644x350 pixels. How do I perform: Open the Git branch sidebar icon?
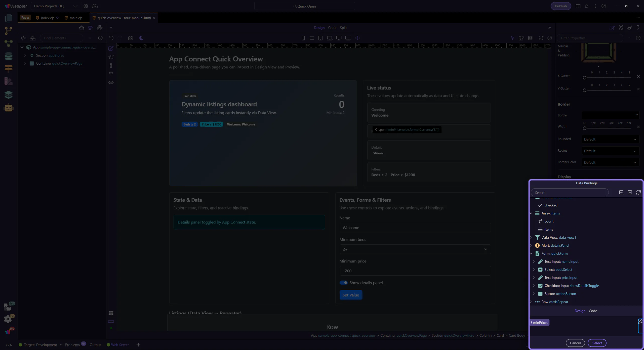point(9,31)
